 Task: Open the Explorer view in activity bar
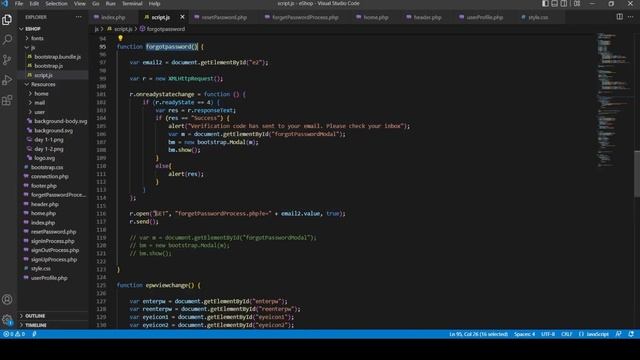(x=7, y=20)
